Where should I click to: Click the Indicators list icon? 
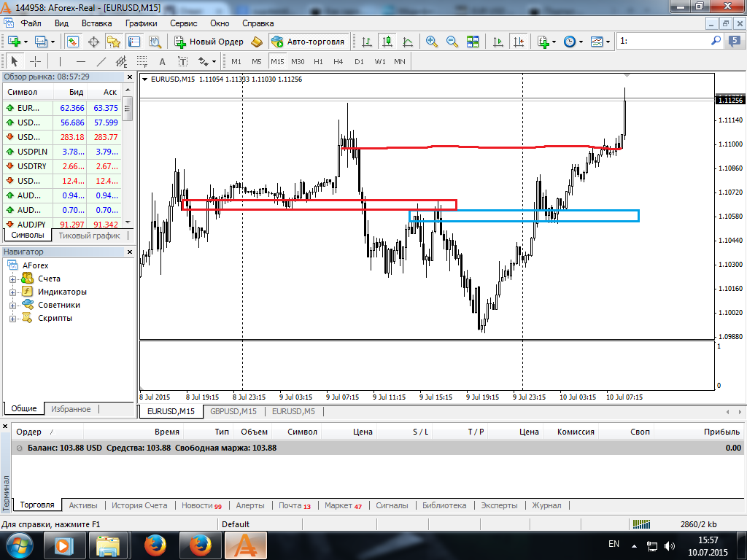[543, 42]
